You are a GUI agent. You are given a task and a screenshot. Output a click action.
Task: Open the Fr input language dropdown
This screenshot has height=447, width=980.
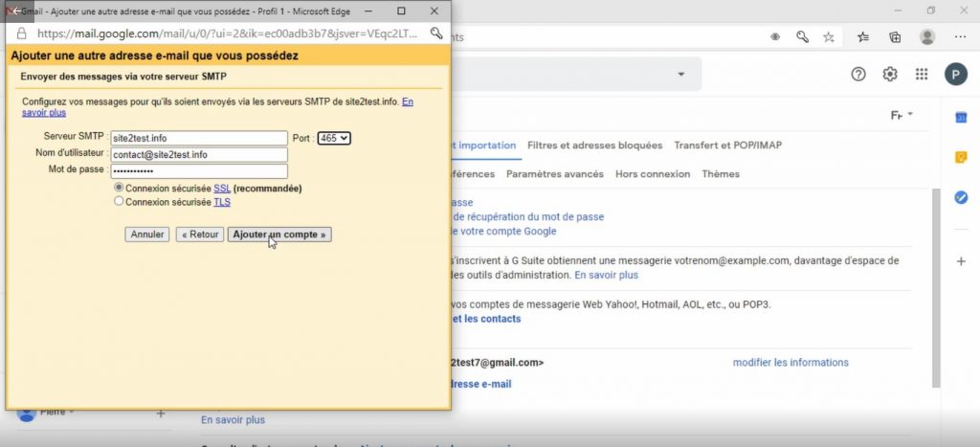click(902, 115)
